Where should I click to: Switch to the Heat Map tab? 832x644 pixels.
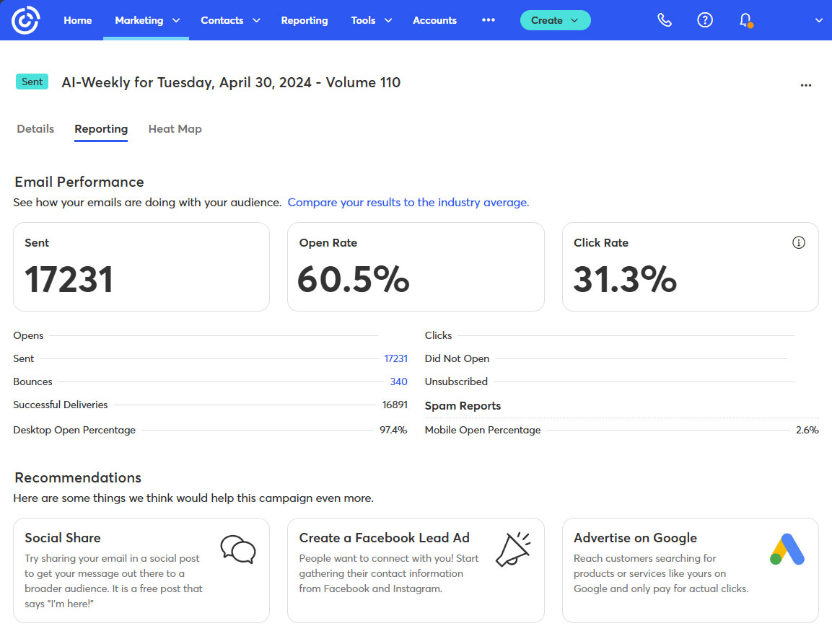coord(175,129)
